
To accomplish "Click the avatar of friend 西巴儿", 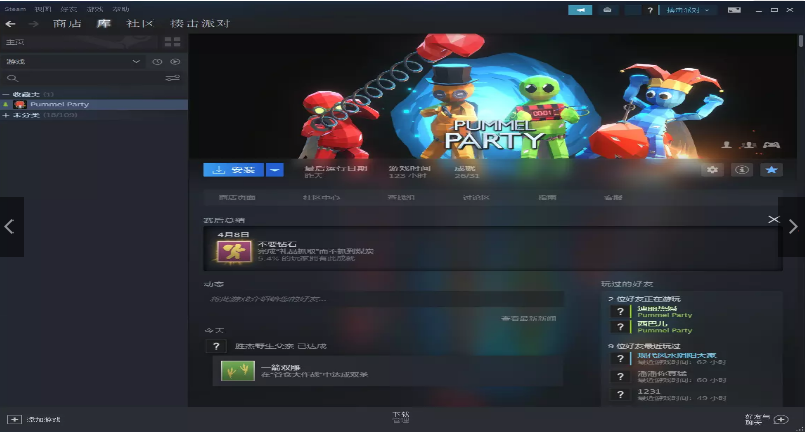I will [620, 327].
